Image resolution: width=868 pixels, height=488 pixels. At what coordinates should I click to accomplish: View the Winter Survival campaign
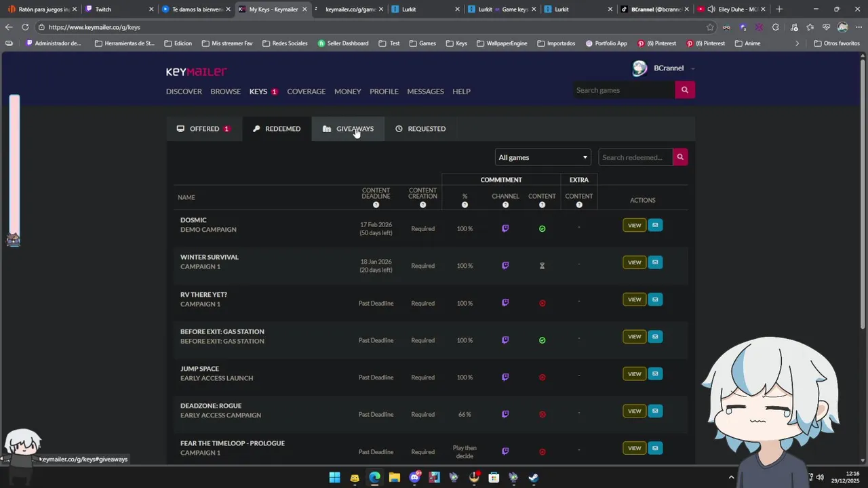634,262
